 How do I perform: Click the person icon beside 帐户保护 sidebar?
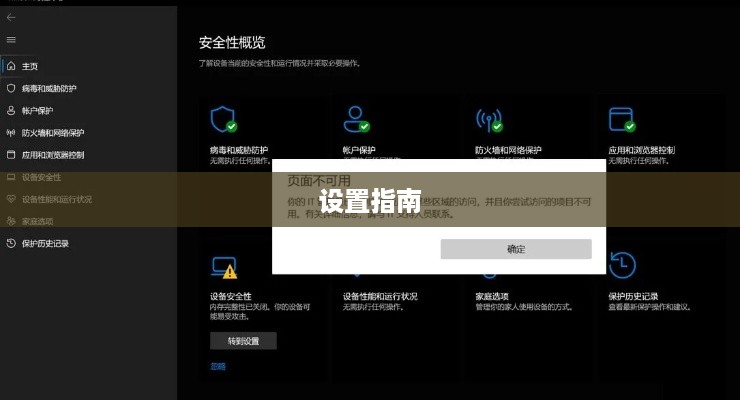pyautogui.click(x=11, y=110)
